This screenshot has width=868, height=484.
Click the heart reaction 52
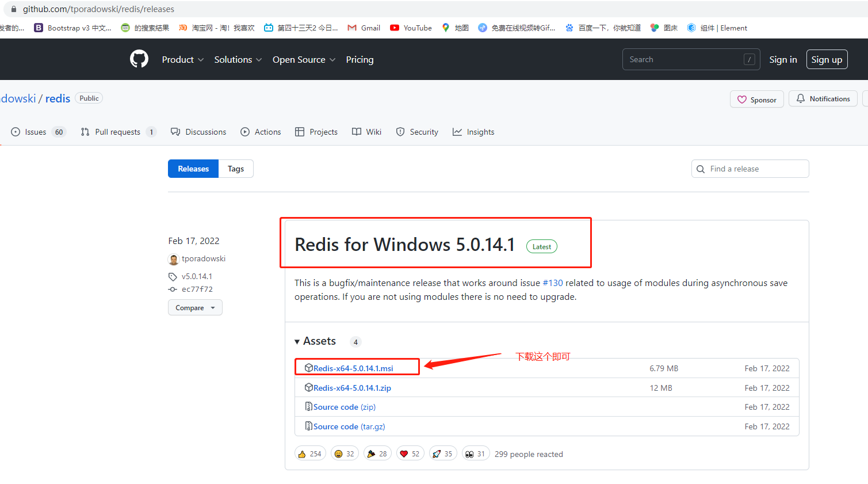click(410, 453)
